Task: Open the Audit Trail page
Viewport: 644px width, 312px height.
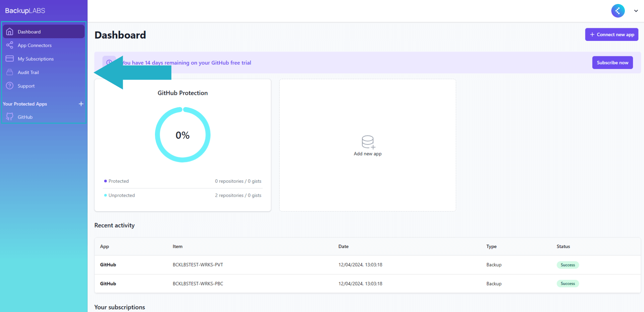Action: [44, 72]
